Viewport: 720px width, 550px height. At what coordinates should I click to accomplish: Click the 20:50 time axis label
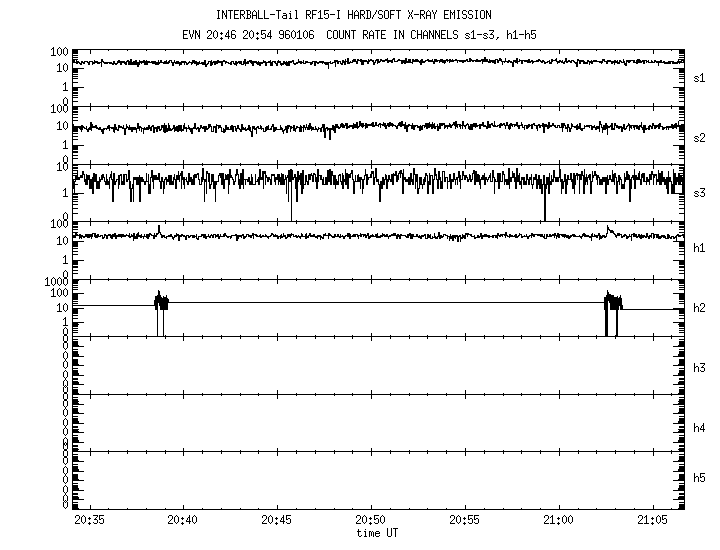371,520
